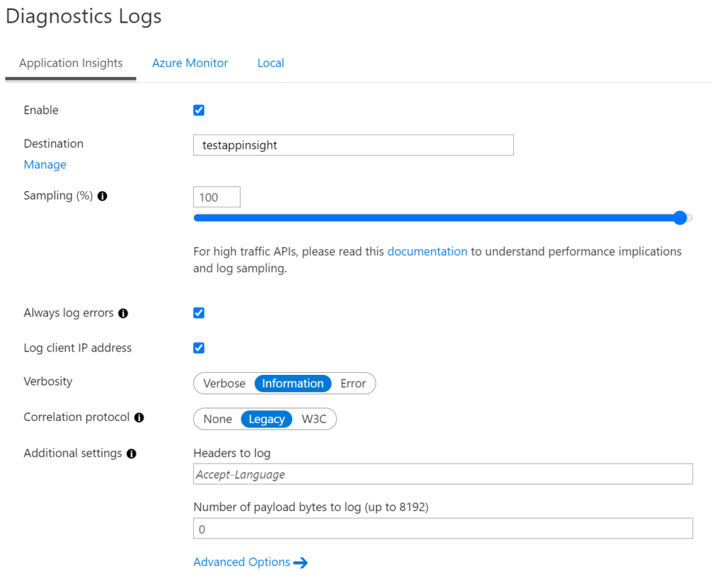Click the Headers to log input field

click(x=443, y=473)
